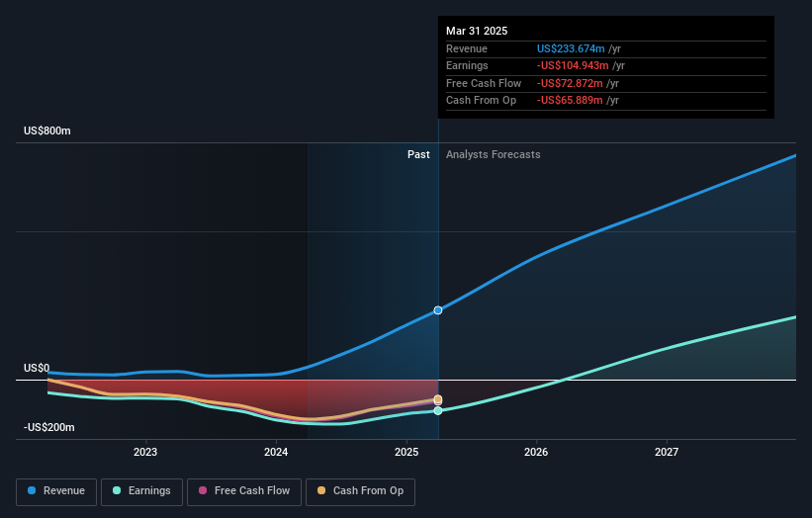Image resolution: width=812 pixels, height=518 pixels.
Task: Click the Analysts Forecasts label
Action: (493, 155)
